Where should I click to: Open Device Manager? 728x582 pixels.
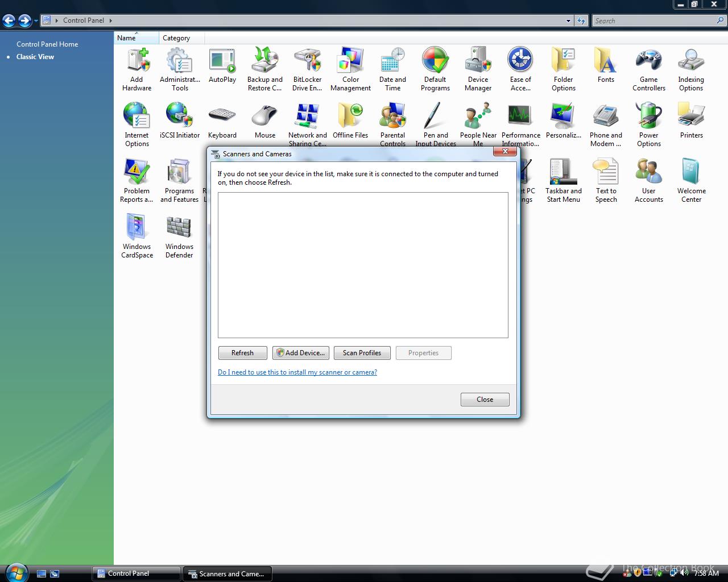coord(478,69)
